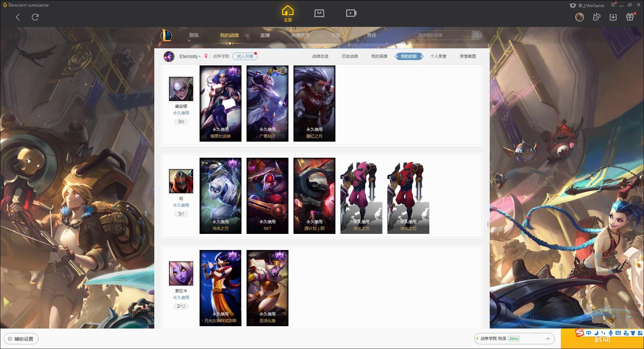Expand the Eteronity account name dropdown
This screenshot has width=644, height=349.
click(x=190, y=56)
